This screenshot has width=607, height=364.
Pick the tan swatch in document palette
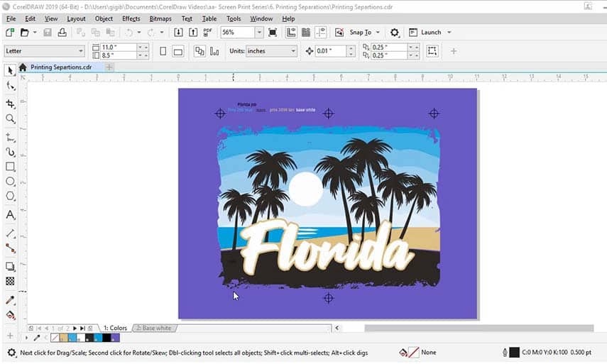[63, 338]
